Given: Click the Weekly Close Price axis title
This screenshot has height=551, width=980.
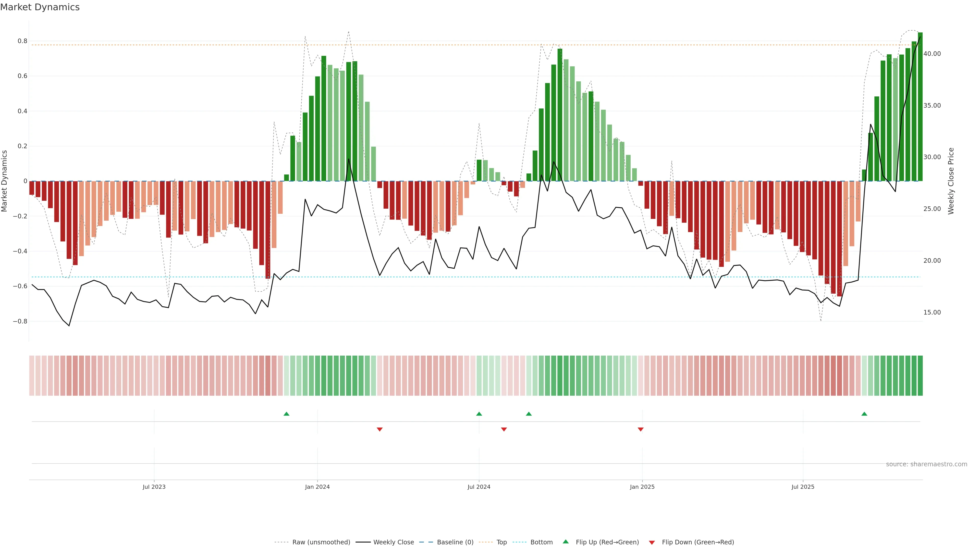Looking at the screenshot, I should tap(951, 181).
